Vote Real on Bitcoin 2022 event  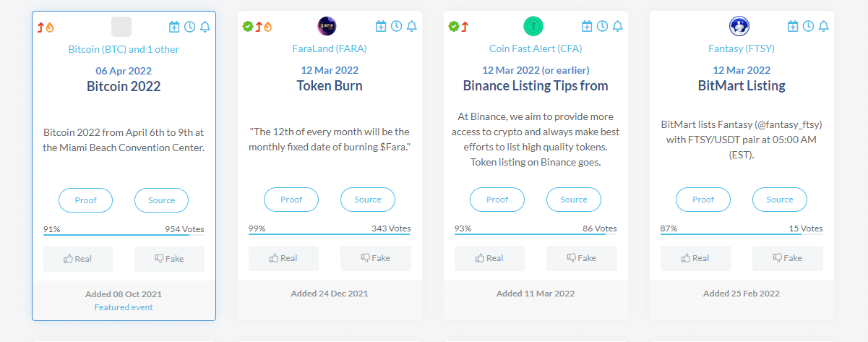click(x=78, y=258)
